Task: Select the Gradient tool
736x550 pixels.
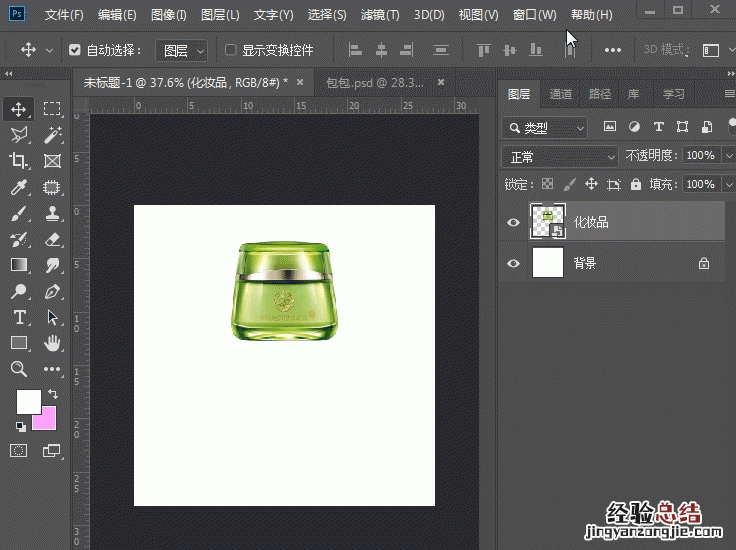Action: tap(19, 265)
